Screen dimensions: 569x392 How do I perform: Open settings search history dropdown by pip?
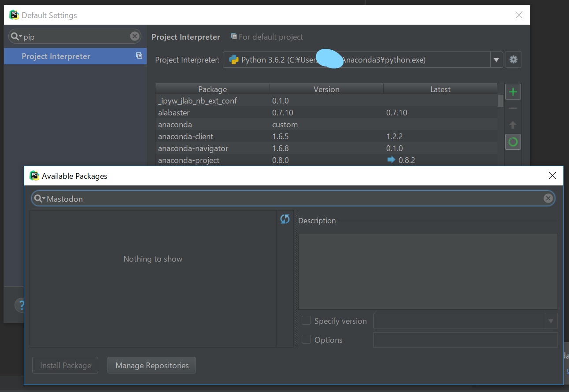click(x=16, y=37)
